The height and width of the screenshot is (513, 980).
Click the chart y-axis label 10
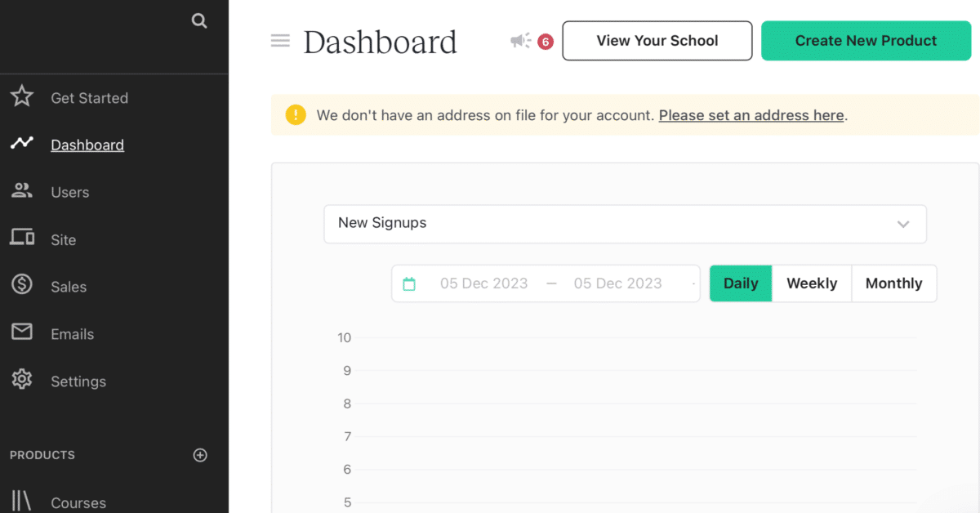click(x=345, y=337)
